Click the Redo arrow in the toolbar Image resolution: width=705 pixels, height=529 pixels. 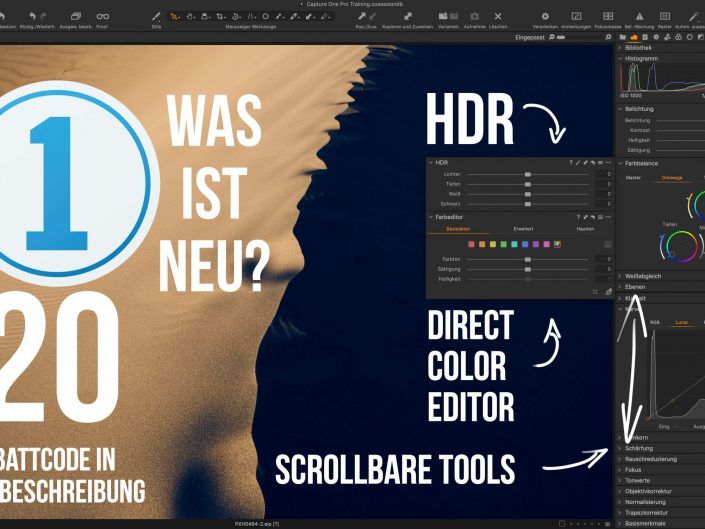click(43, 17)
